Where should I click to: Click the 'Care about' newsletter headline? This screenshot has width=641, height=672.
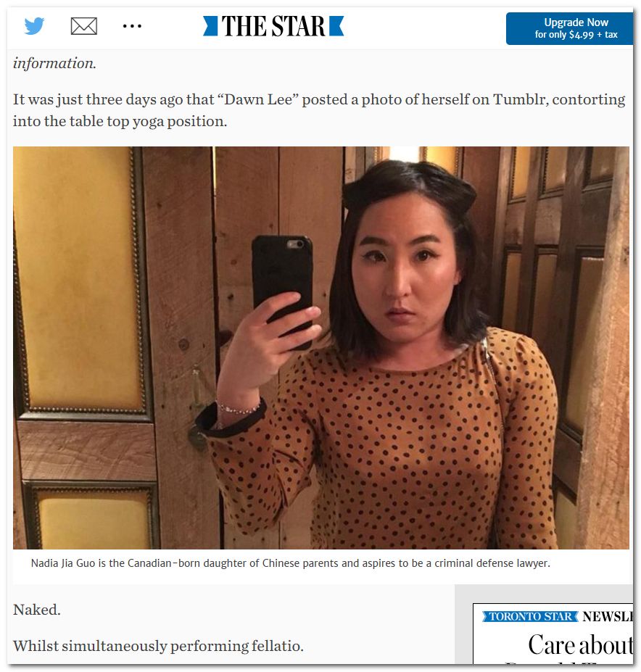[580, 644]
